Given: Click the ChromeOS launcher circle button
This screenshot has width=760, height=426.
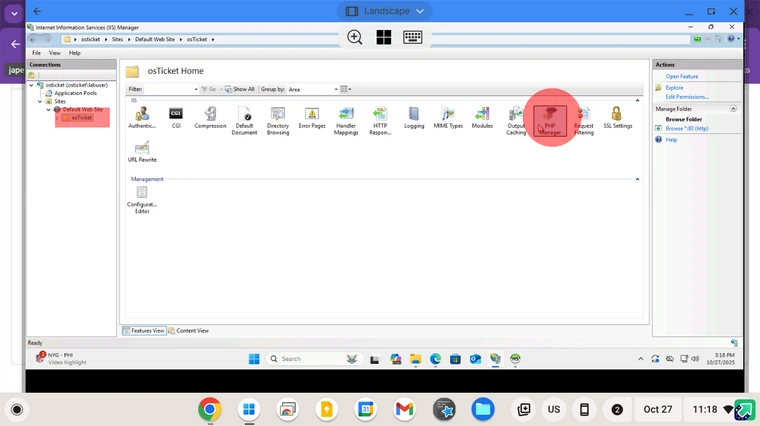Looking at the screenshot, I should click(x=17, y=410).
